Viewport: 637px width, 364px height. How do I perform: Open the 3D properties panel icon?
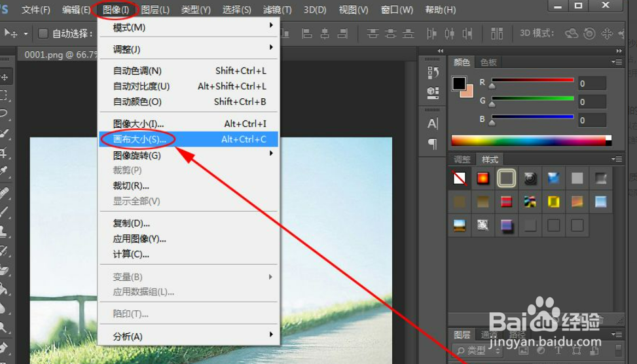(x=433, y=92)
